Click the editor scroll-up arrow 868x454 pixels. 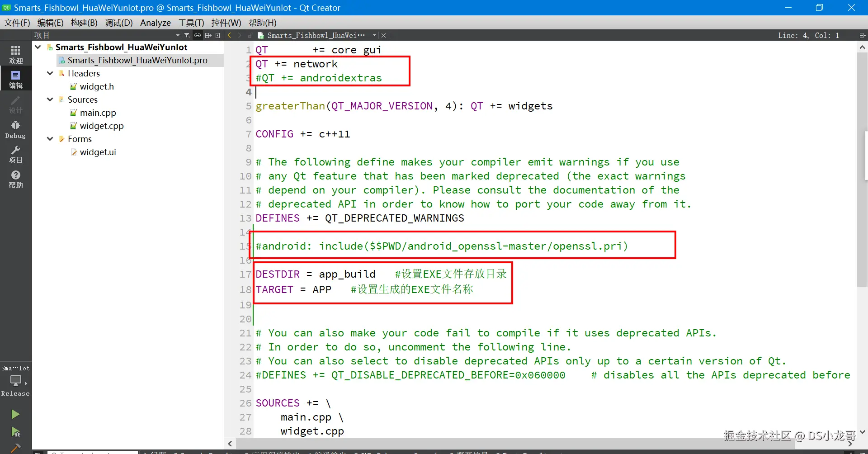(x=862, y=47)
